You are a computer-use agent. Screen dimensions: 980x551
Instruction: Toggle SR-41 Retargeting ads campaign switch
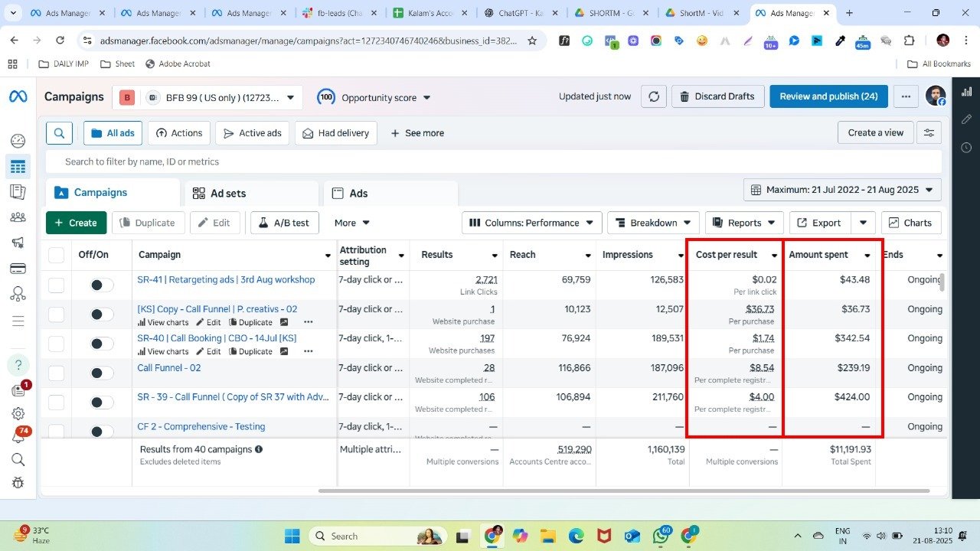click(x=101, y=285)
